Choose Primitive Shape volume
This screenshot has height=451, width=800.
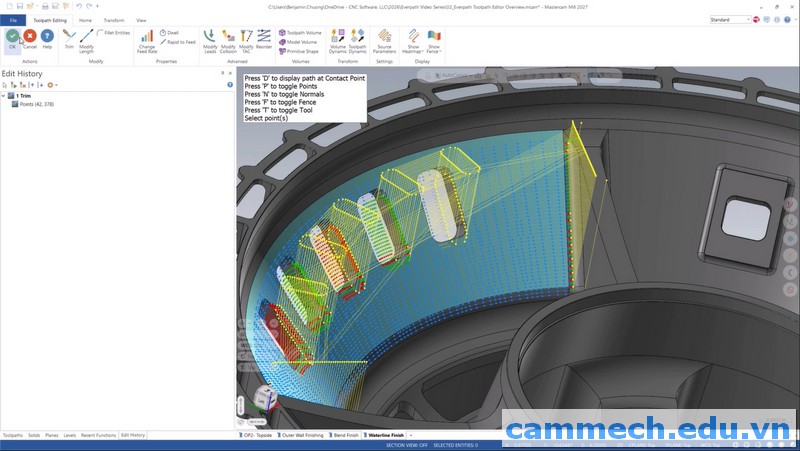click(298, 51)
